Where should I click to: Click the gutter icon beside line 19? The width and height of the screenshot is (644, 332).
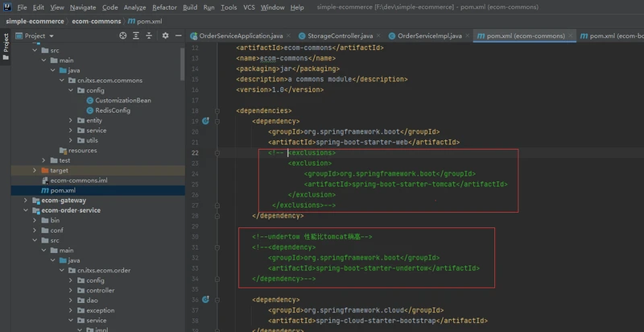(206, 121)
